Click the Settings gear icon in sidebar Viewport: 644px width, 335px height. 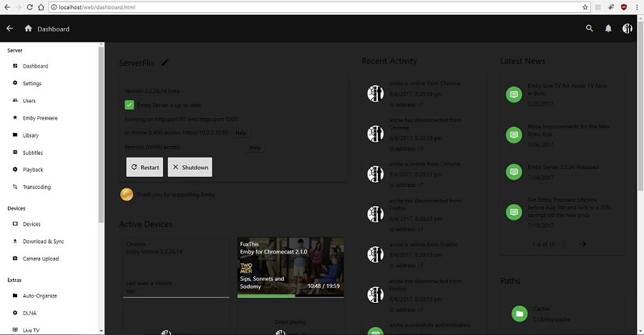tap(15, 83)
